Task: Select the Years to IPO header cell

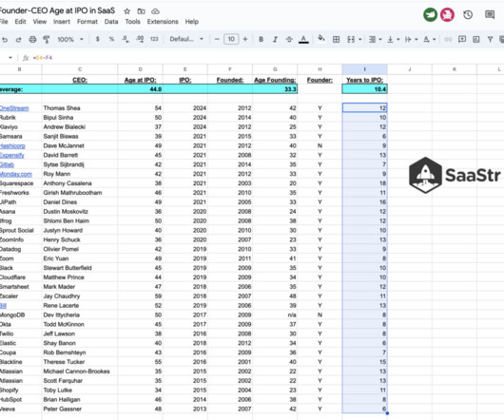Action: coord(364,80)
